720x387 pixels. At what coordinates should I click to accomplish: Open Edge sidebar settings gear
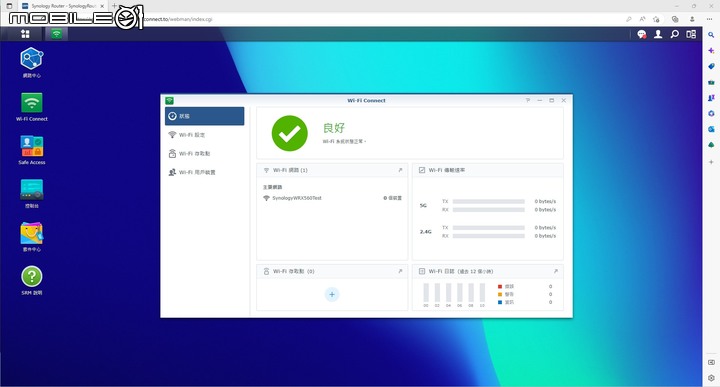tap(711, 378)
